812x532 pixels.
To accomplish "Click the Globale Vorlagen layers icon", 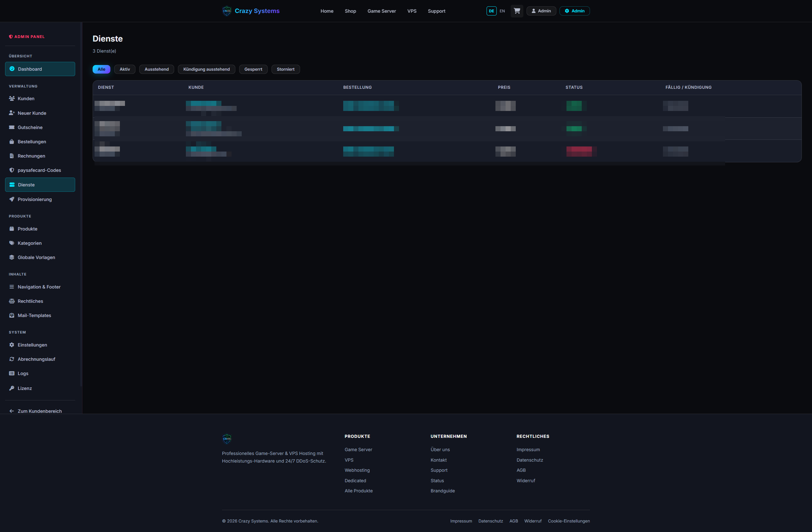I will (12, 257).
